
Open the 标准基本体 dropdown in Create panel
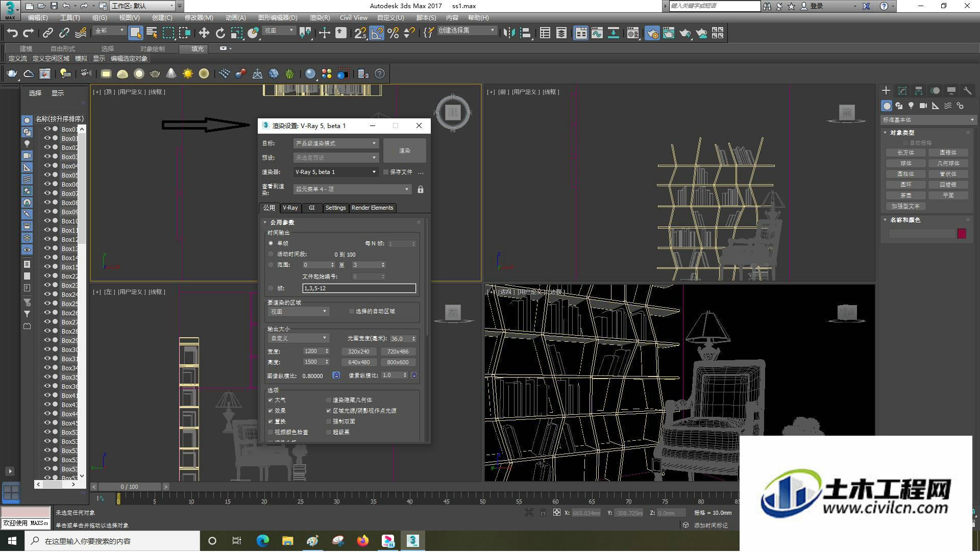(928, 120)
